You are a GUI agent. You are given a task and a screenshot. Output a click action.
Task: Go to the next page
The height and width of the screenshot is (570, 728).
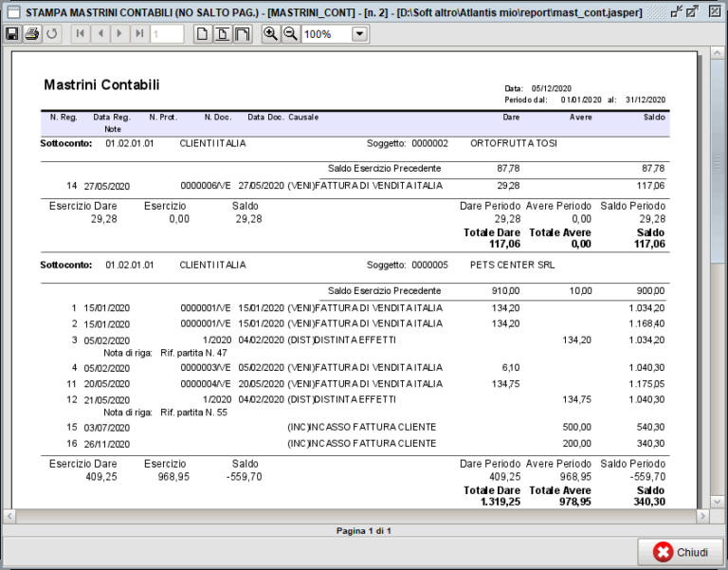pyautogui.click(x=119, y=34)
